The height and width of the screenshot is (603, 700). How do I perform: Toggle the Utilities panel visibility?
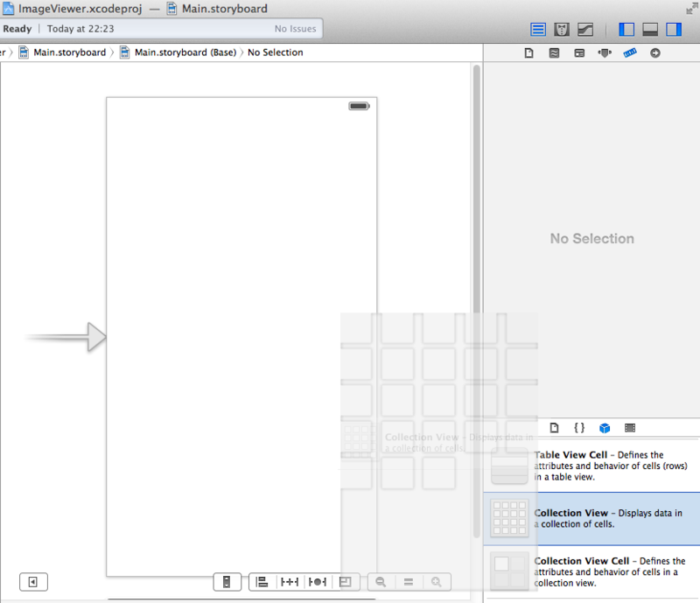tap(674, 30)
